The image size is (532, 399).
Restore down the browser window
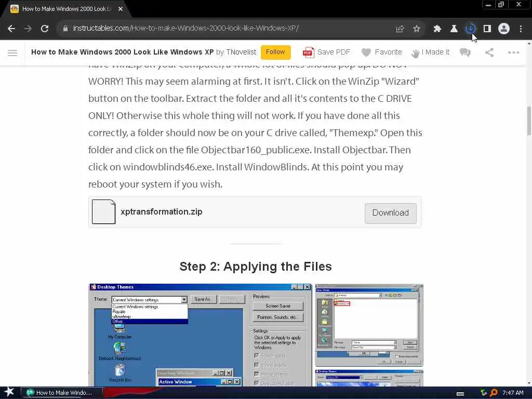point(501,5)
